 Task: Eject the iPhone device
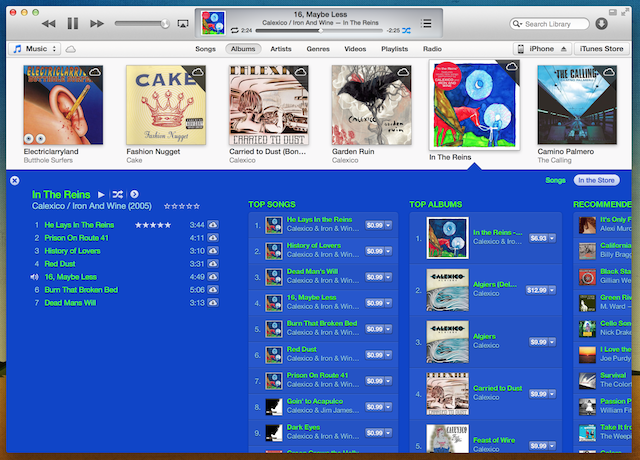[x=564, y=48]
